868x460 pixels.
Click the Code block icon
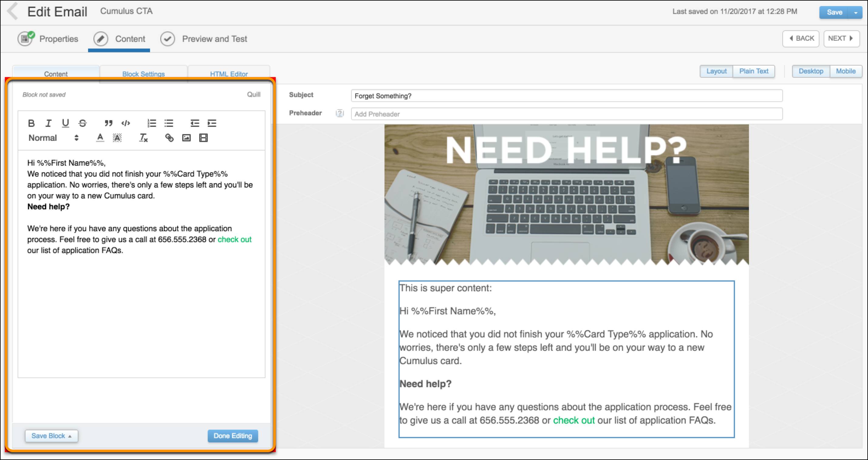pos(126,122)
